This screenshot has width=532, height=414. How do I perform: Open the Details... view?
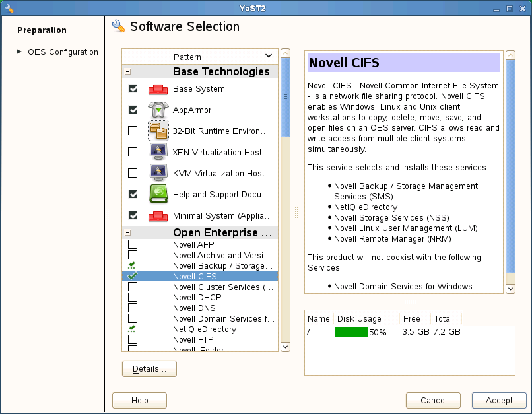point(149,368)
